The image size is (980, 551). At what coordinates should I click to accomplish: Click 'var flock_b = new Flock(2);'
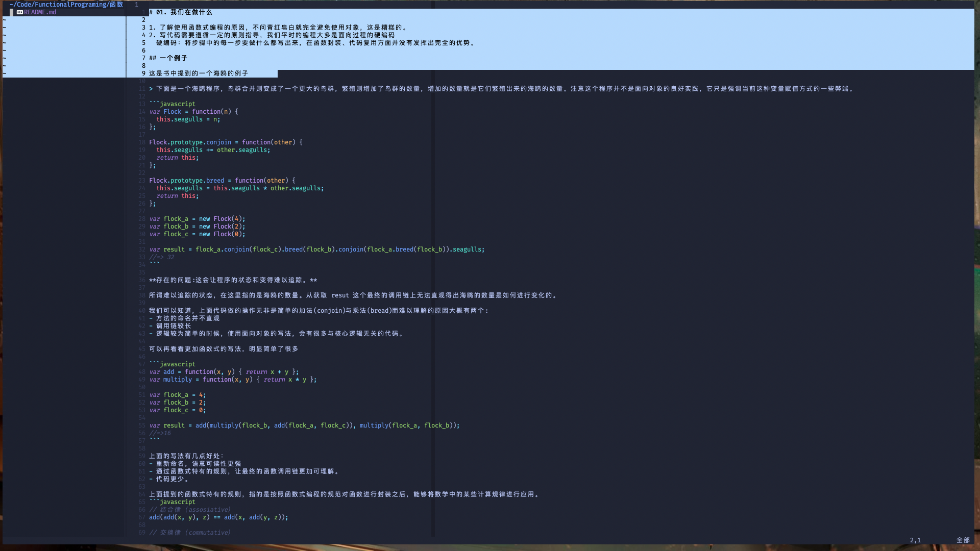point(197,227)
